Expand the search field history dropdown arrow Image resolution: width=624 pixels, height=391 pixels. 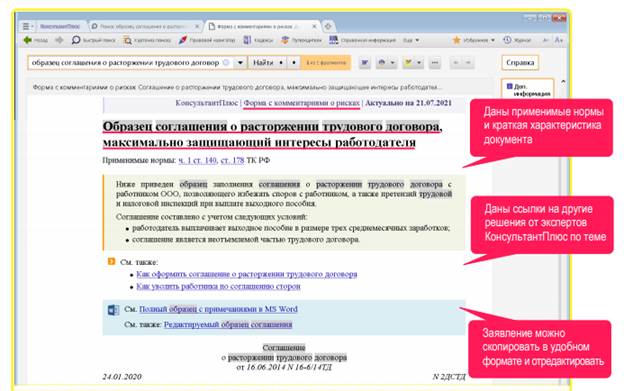(240, 63)
